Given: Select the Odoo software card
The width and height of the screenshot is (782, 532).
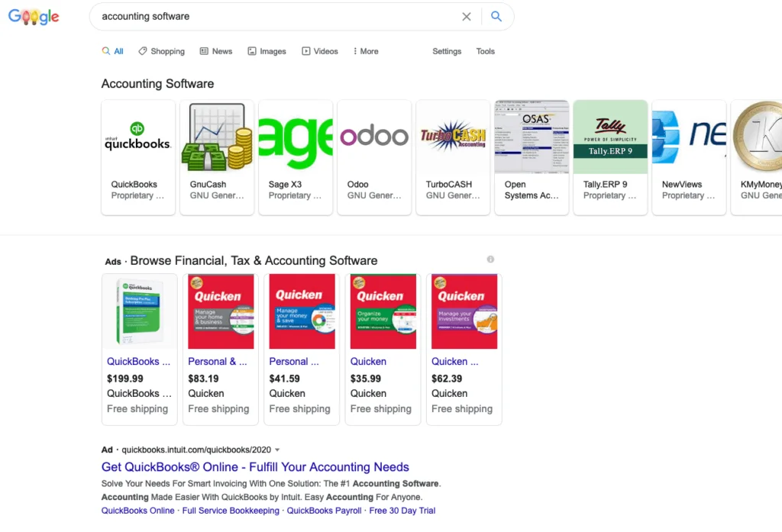Looking at the screenshot, I should (x=374, y=157).
